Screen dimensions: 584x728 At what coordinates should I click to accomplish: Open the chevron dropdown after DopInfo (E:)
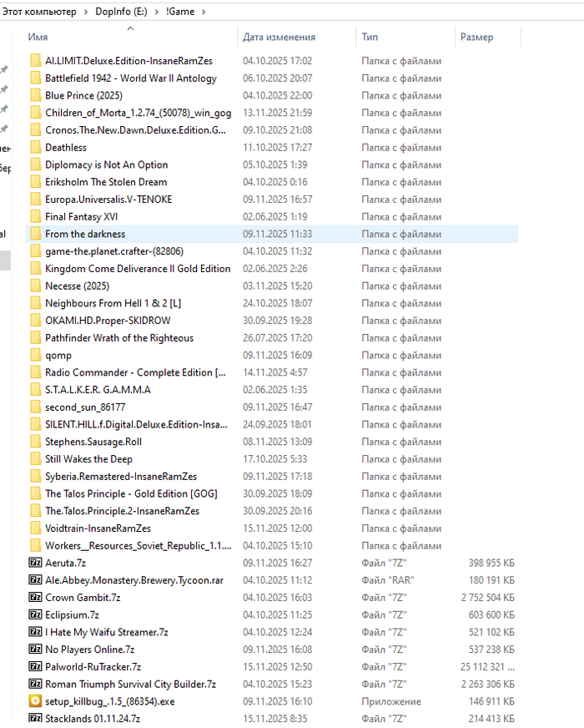[x=155, y=12]
